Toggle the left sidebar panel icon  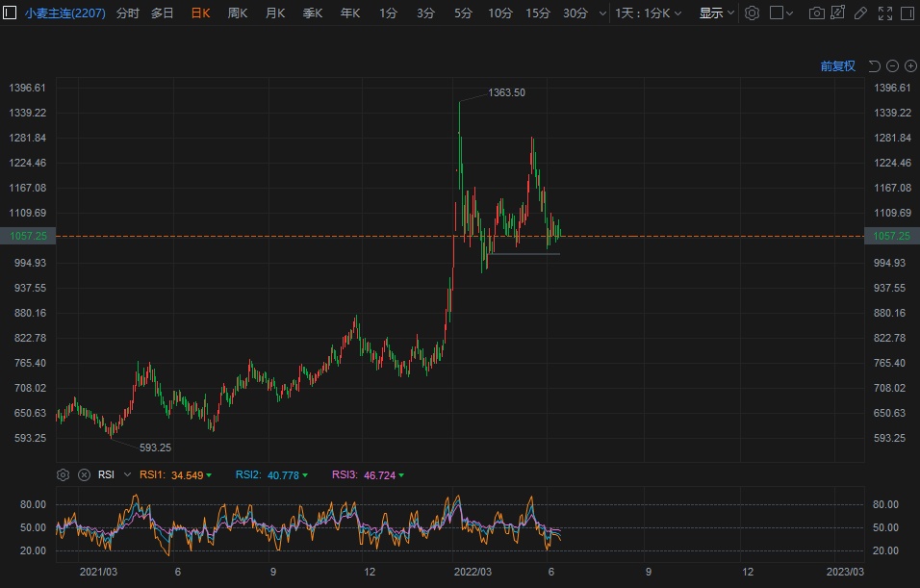pos(10,13)
